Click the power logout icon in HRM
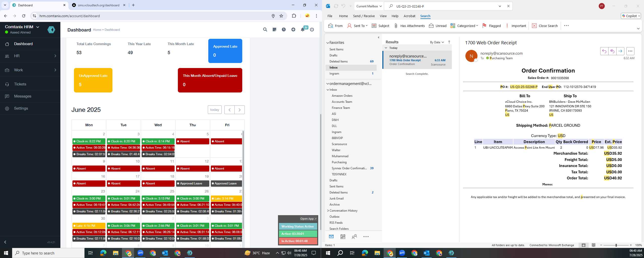Image resolution: width=644 pixels, height=258 pixels. (312, 29)
